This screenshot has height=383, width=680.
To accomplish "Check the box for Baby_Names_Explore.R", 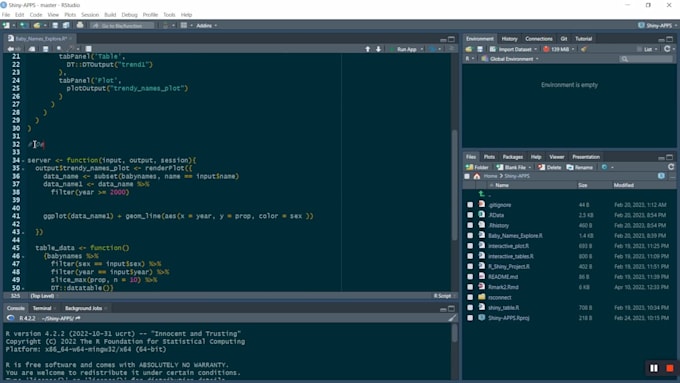I will [x=470, y=236].
